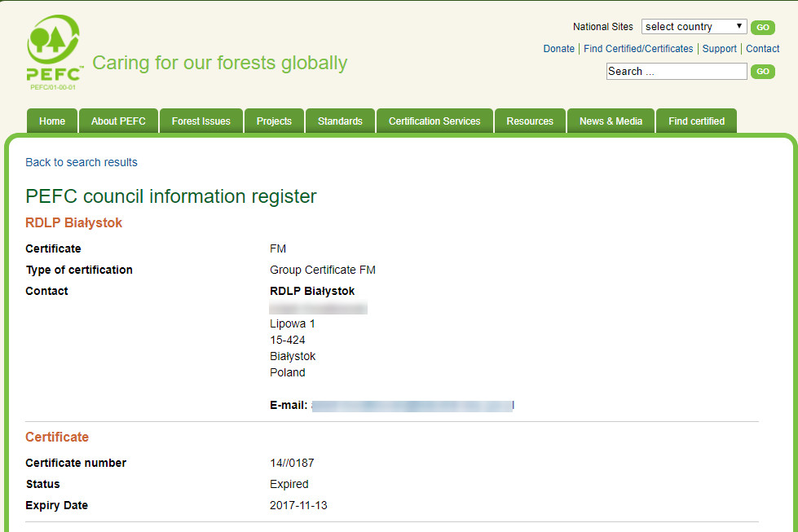Open the Resources tab
This screenshot has height=532, width=798.
[530, 121]
